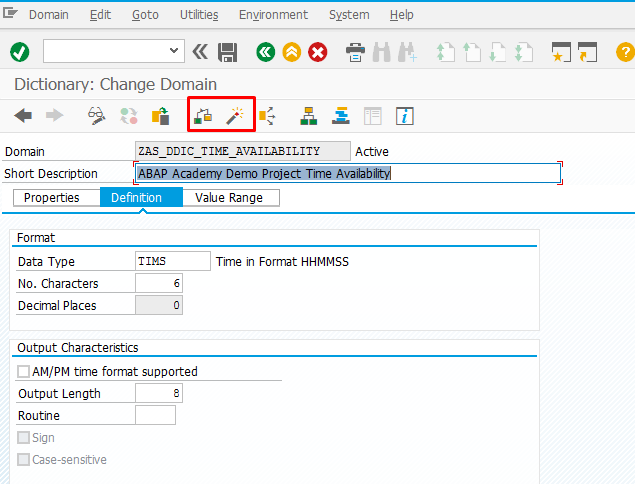Click the blue information i icon
635x484 pixels.
[x=405, y=116]
